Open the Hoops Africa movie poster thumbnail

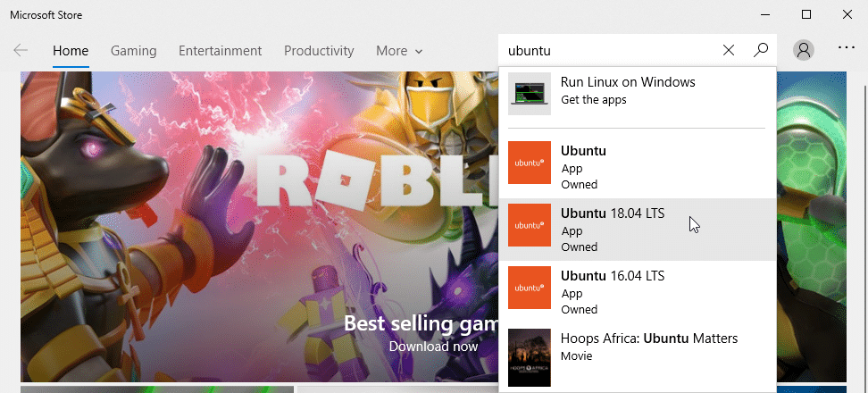(x=530, y=357)
